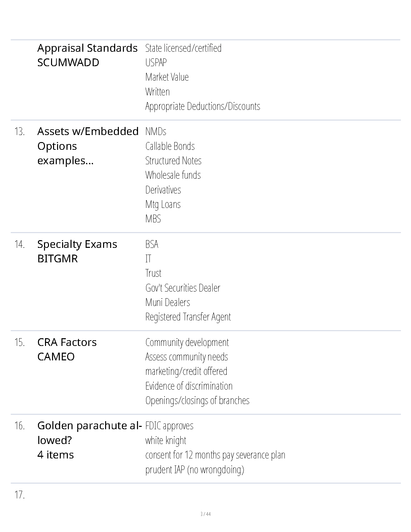Click the 3 / 44 page indicator
The image size is (411, 532).
coord(205,514)
